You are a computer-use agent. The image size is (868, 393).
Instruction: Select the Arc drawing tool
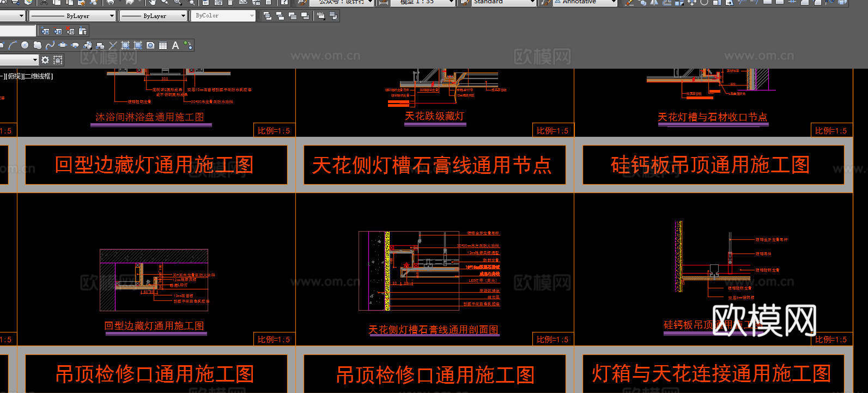coord(13,45)
